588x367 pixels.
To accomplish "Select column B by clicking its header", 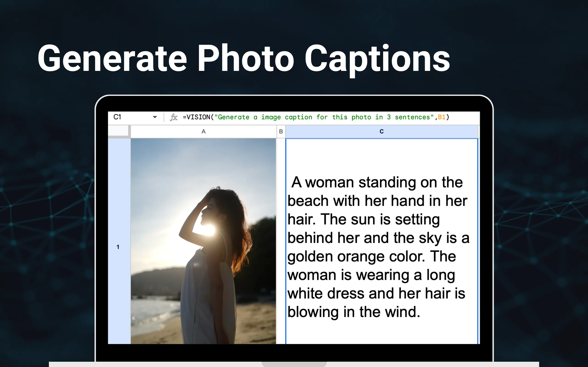I will pos(281,131).
